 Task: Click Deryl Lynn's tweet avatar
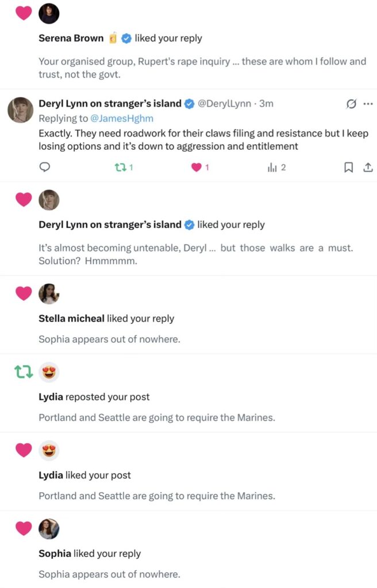(x=20, y=110)
